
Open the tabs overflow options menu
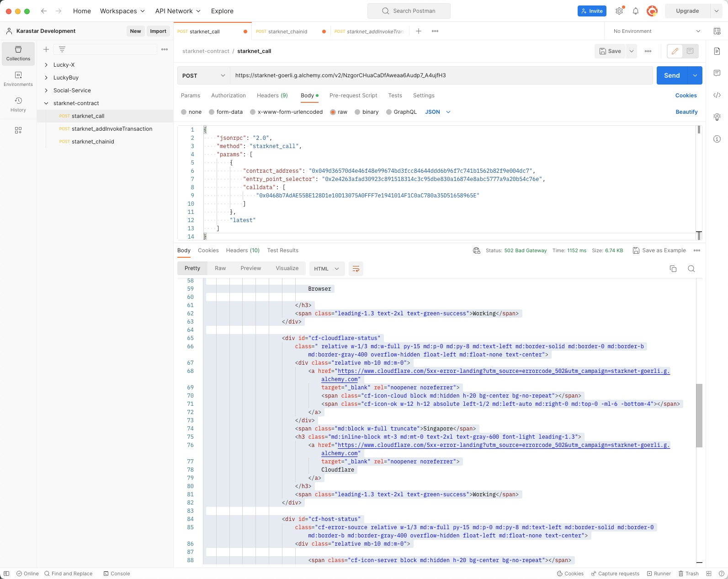point(435,31)
